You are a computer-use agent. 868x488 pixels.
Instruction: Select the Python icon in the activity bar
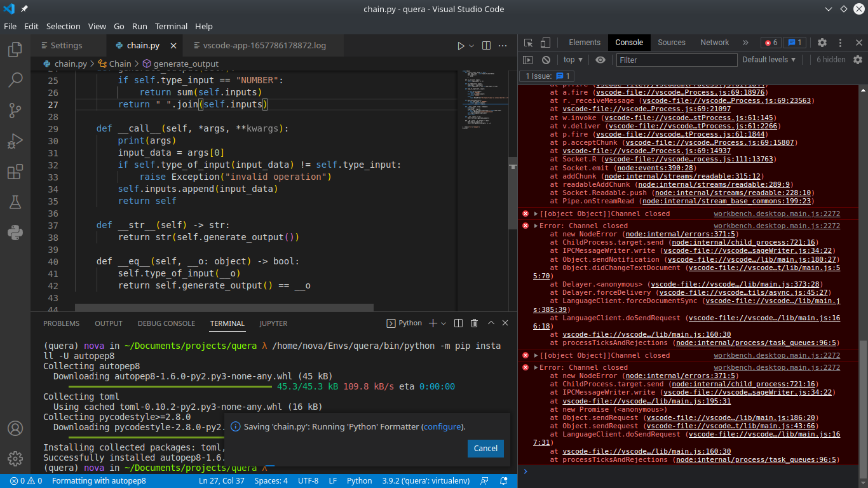click(x=15, y=231)
